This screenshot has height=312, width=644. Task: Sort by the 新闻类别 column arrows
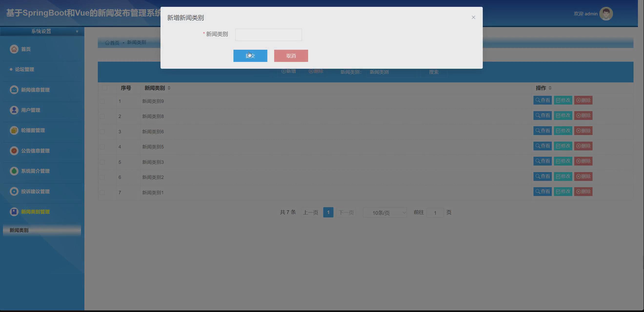pyautogui.click(x=169, y=88)
